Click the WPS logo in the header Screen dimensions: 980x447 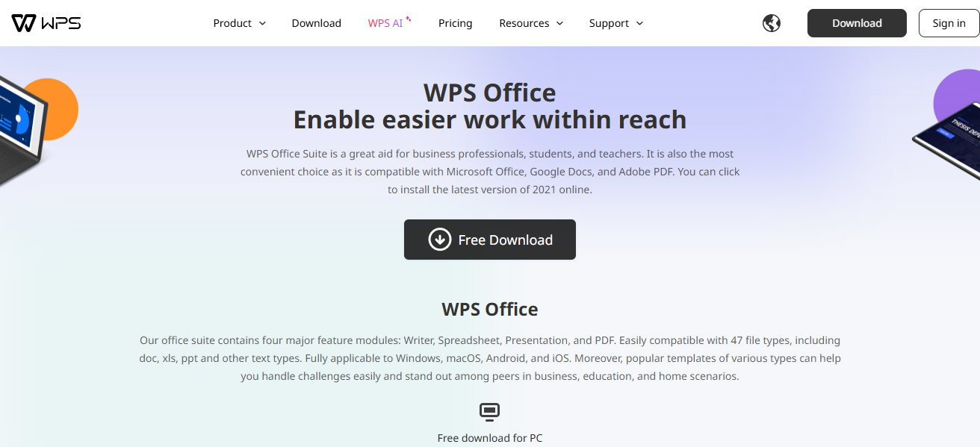(x=46, y=23)
